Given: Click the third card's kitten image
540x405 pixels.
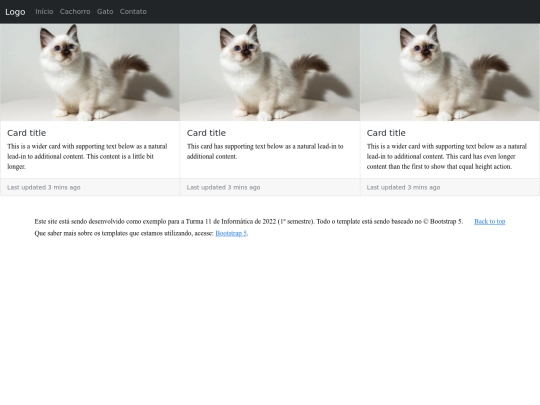Looking at the screenshot, I should 450,72.
